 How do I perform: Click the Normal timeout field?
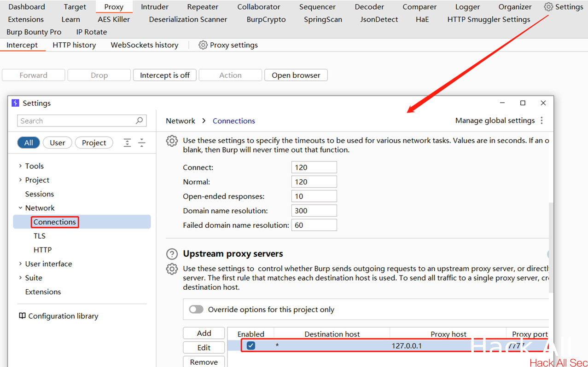click(314, 182)
